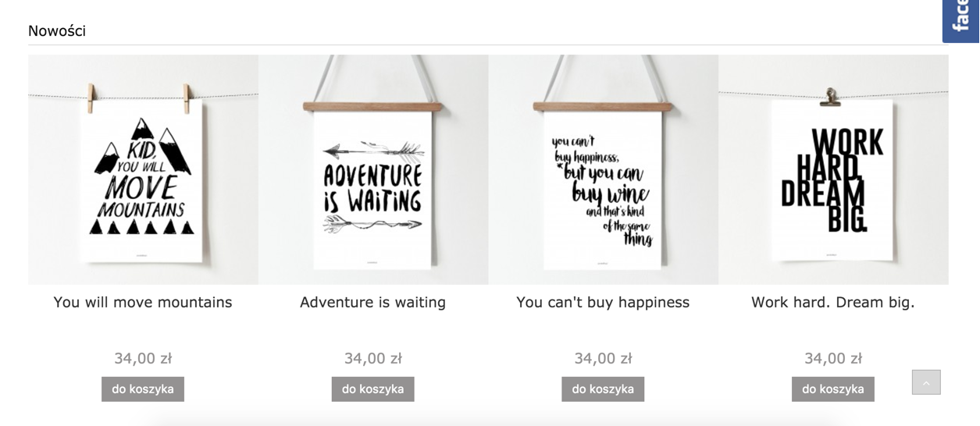Click the You will move mountains title
Image resolution: width=980 pixels, height=426 pixels.
(x=143, y=302)
